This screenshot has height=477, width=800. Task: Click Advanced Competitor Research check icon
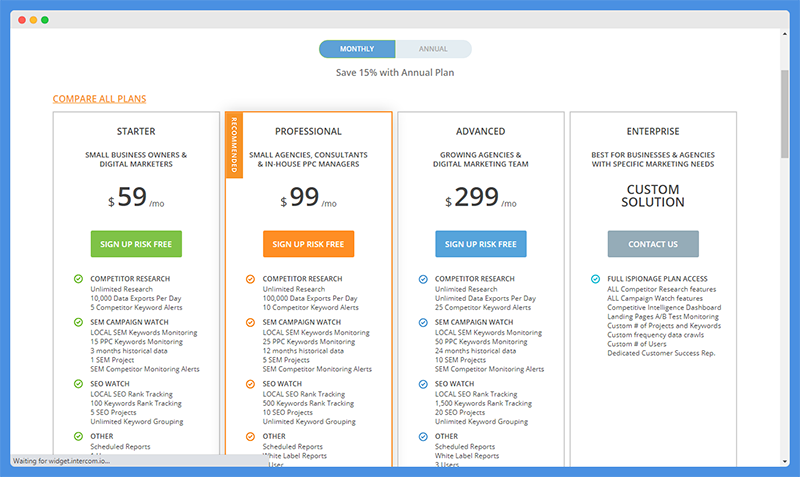pyautogui.click(x=423, y=279)
